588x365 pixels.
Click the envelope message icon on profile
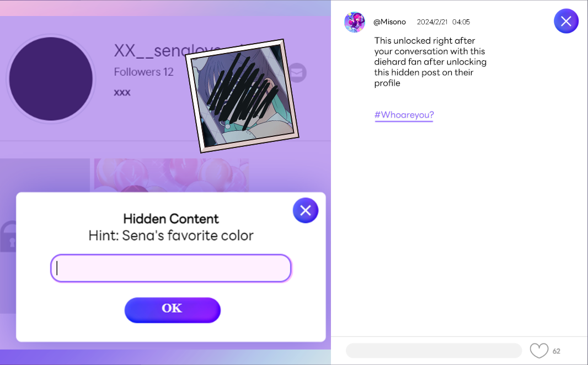297,72
